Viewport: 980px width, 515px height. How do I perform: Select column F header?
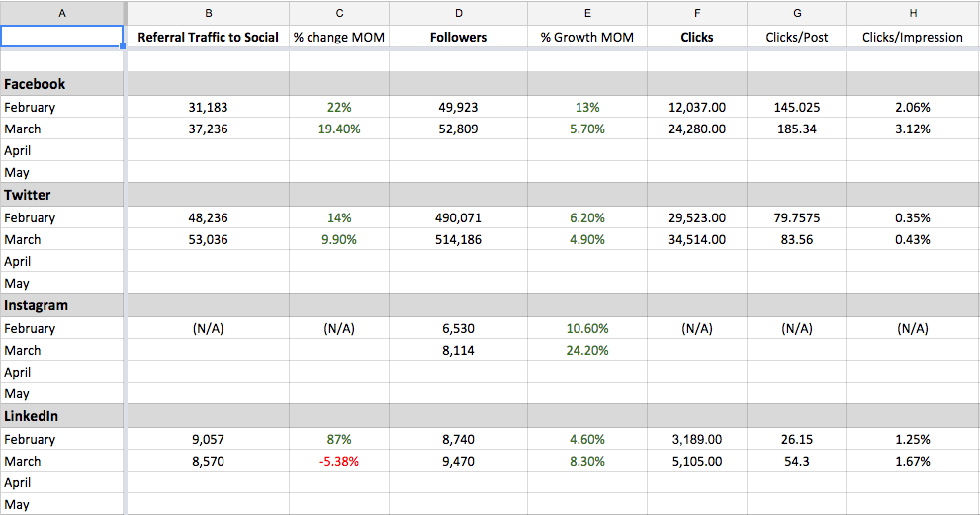(x=697, y=13)
